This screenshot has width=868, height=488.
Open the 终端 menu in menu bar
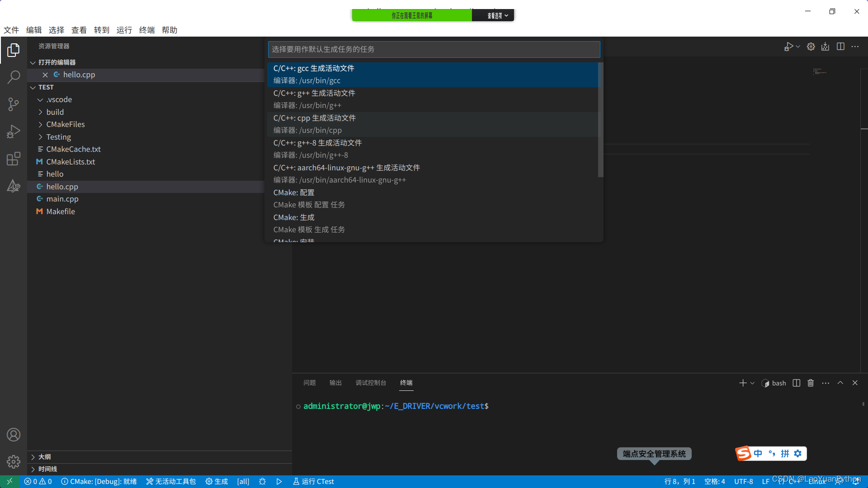(x=146, y=30)
